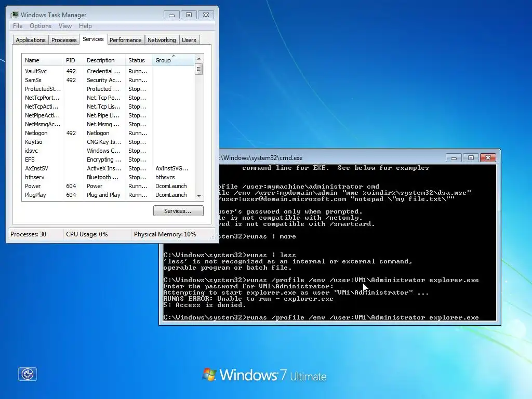The height and width of the screenshot is (399, 532).
Task: Select the NetMsmqAc... service row
Action: pyautogui.click(x=108, y=124)
